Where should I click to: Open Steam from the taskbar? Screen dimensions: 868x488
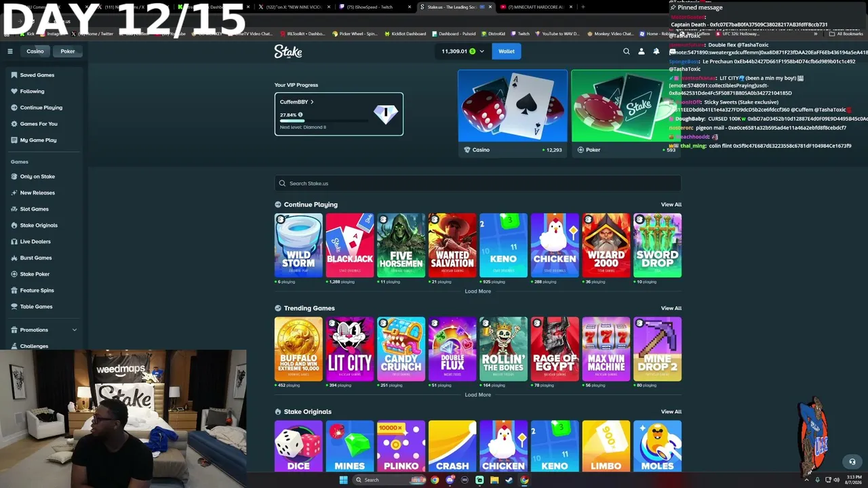(x=509, y=480)
